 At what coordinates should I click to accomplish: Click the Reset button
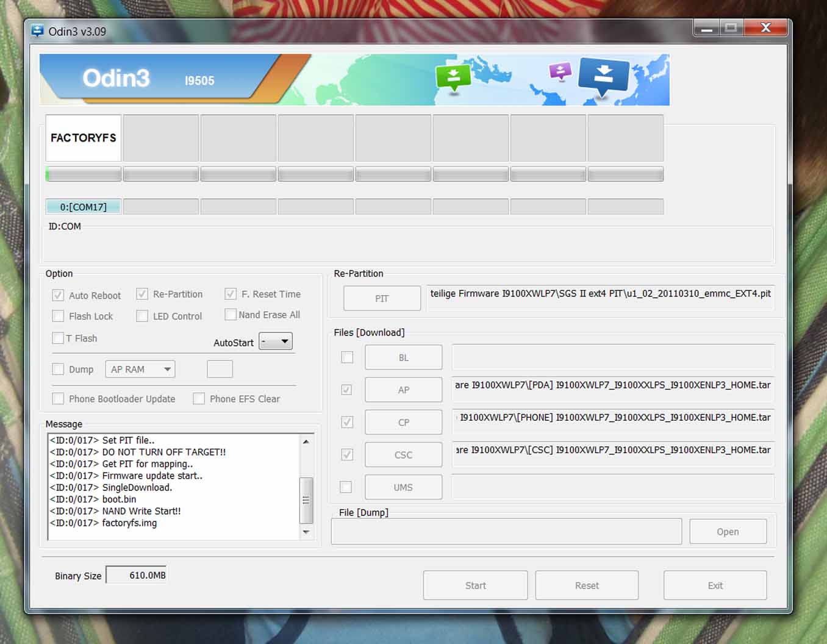[x=587, y=585]
